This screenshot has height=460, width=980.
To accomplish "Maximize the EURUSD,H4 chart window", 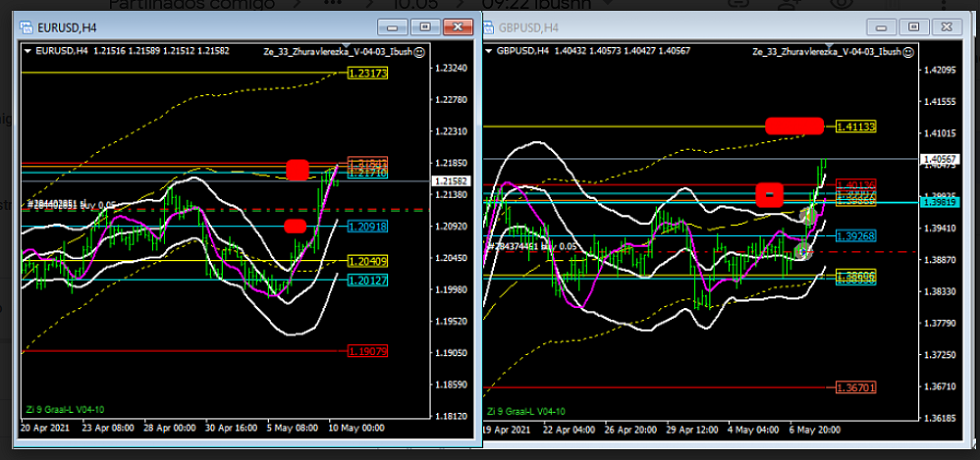I will [x=424, y=29].
